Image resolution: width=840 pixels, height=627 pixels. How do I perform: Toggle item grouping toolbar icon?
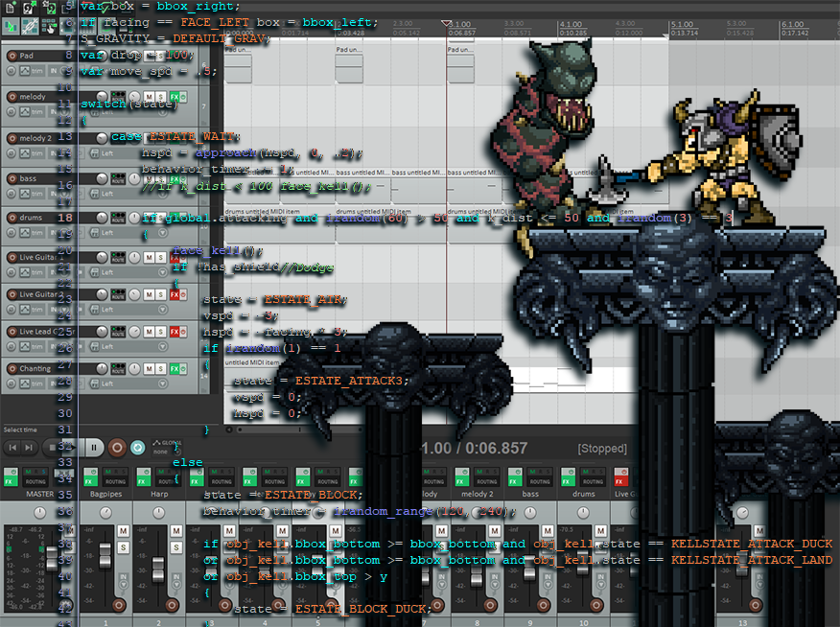click(30, 26)
